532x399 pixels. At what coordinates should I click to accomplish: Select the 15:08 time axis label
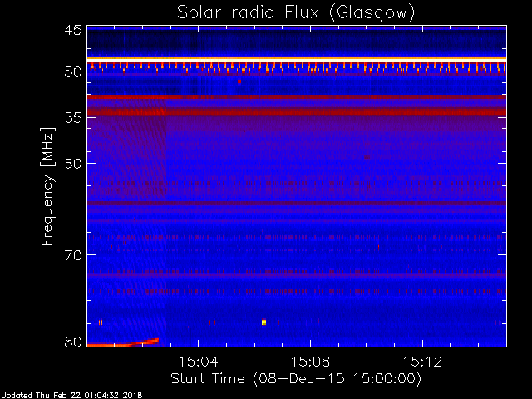[x=310, y=362]
